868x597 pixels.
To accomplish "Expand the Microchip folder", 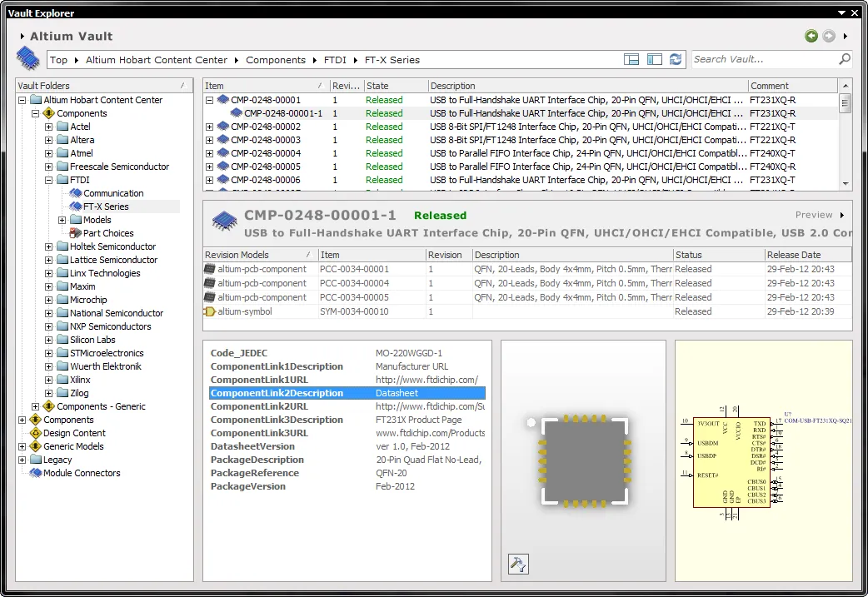I will (49, 300).
